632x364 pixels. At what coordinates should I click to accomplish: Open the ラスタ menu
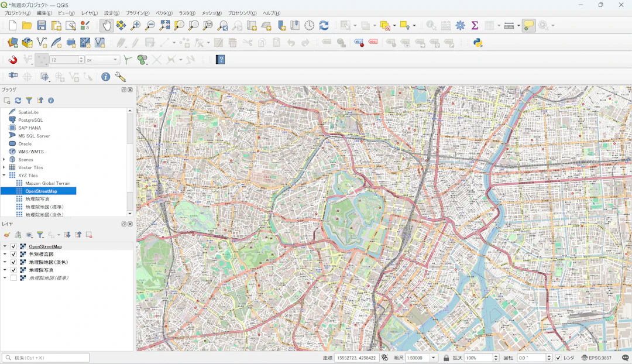pos(187,13)
